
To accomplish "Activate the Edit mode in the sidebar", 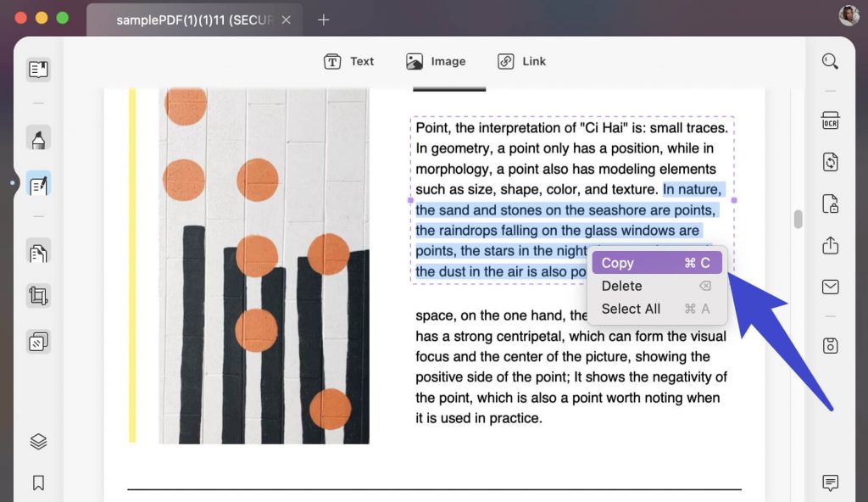I will (37, 183).
